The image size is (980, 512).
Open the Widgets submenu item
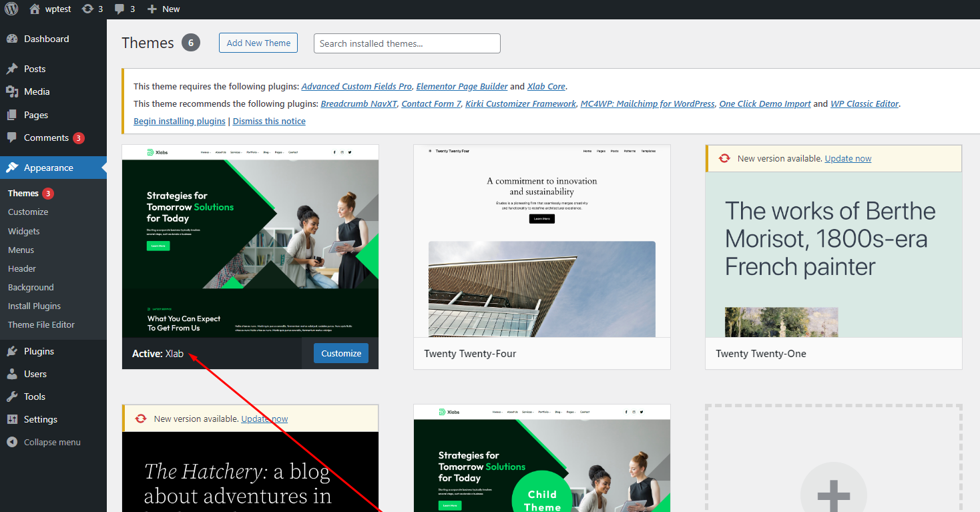(x=24, y=231)
